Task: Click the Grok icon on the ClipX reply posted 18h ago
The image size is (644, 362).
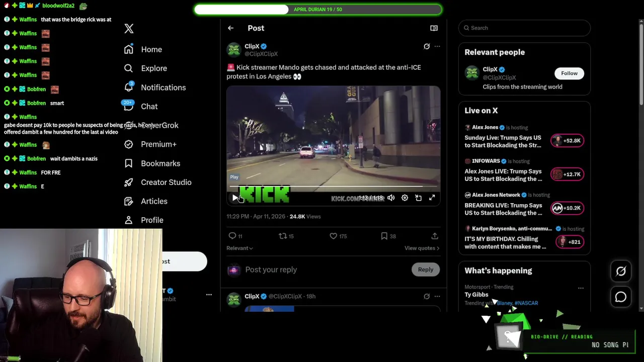Action: 427,297
